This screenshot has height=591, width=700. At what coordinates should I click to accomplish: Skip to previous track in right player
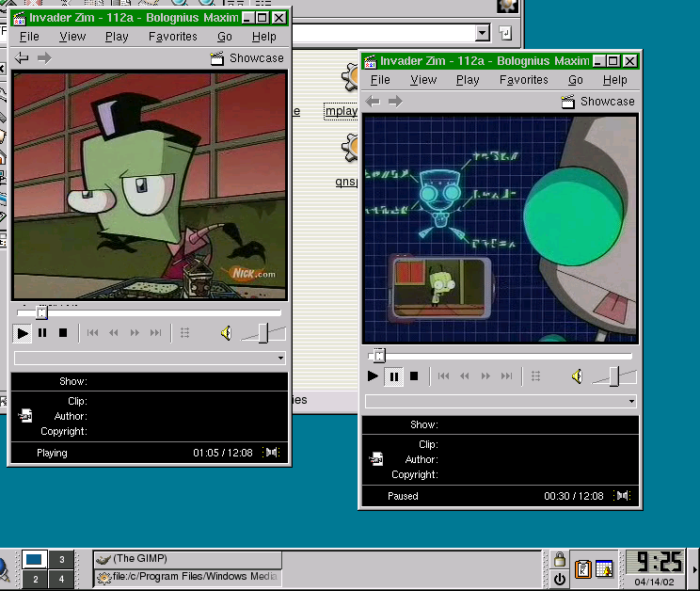click(444, 376)
